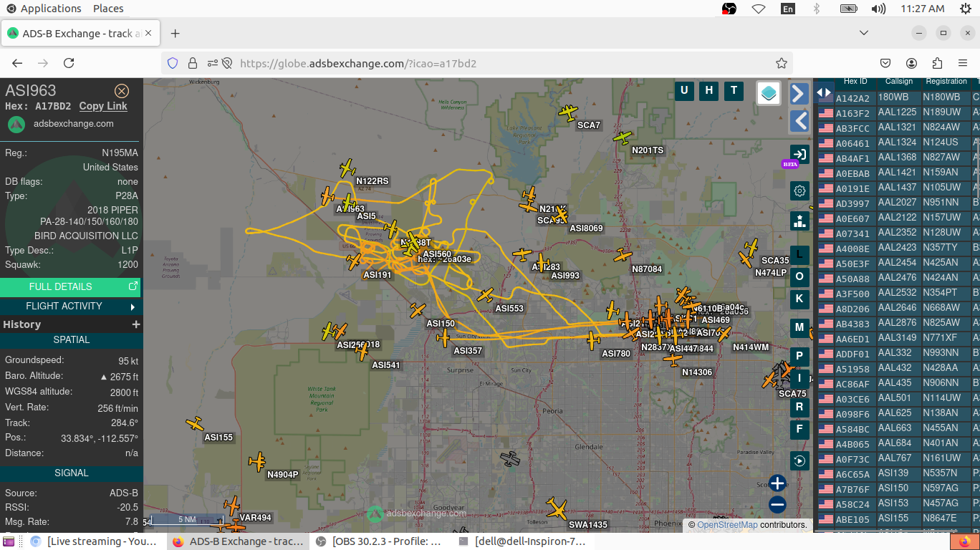Viewport: 980px width, 550px height.
Task: Switch to Live streaming YouTube taskbar window
Action: pos(94,541)
